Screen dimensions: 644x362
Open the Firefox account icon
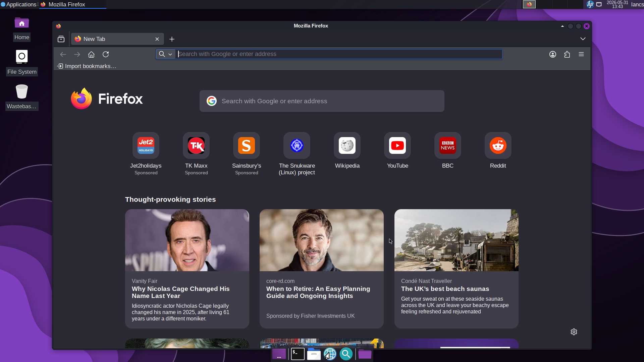tap(553, 54)
